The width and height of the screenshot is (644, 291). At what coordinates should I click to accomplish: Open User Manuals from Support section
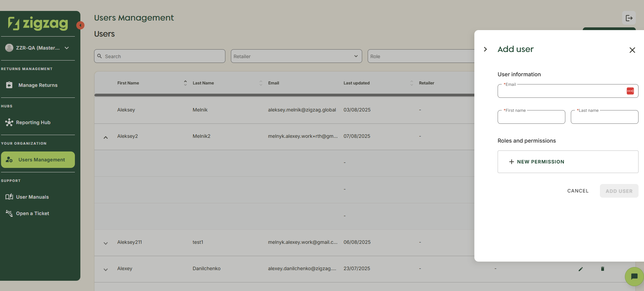pyautogui.click(x=32, y=197)
